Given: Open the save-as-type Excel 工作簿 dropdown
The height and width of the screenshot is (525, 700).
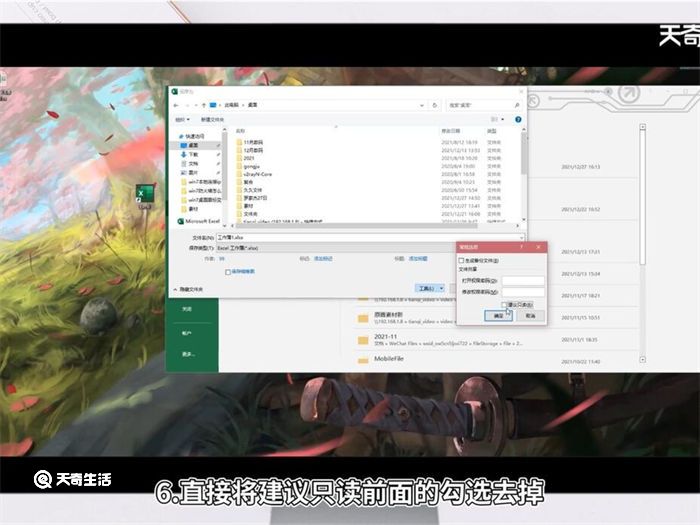Looking at the screenshot, I should tap(335, 248).
